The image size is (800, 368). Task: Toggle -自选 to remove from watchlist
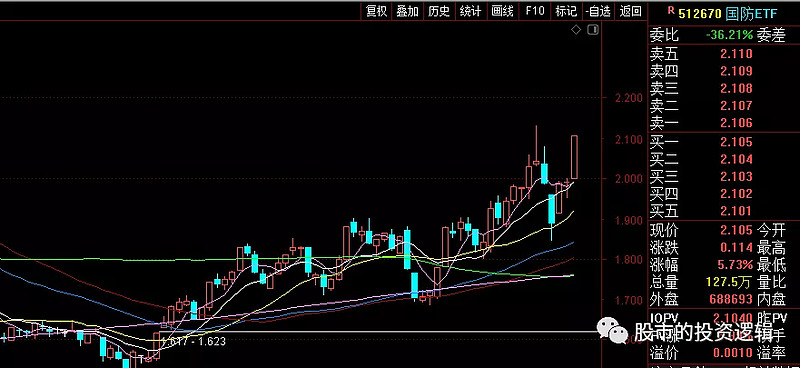(x=598, y=11)
